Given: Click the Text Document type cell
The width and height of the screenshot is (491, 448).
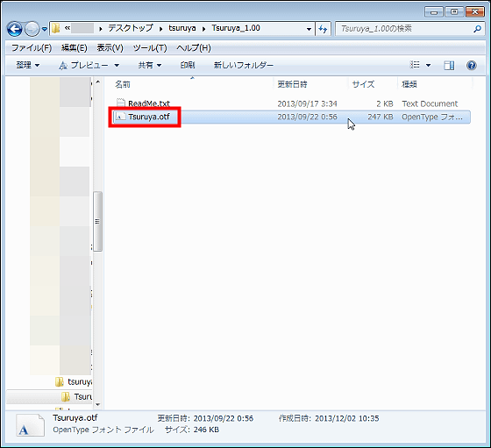Looking at the screenshot, I should pos(430,103).
